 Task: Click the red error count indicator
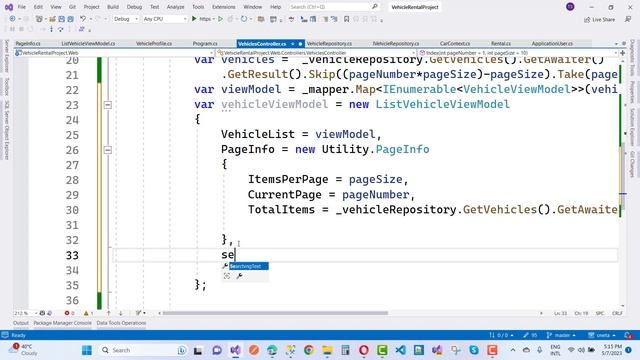click(69, 313)
